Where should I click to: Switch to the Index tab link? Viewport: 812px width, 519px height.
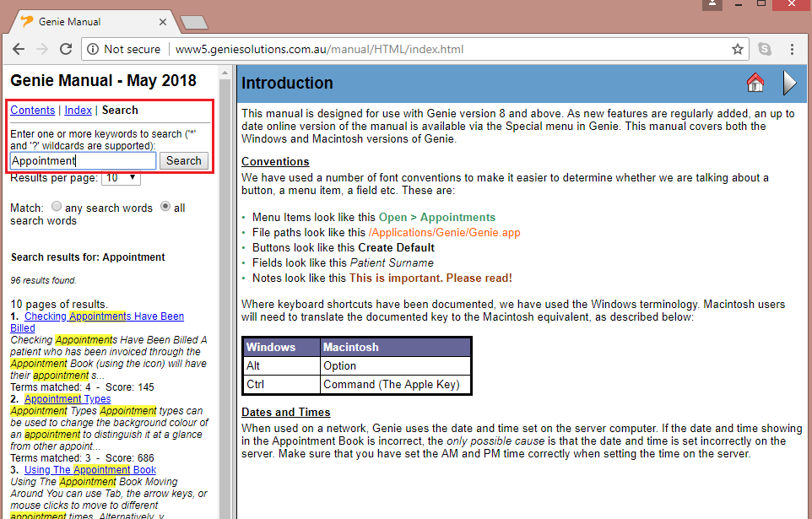pyautogui.click(x=78, y=110)
